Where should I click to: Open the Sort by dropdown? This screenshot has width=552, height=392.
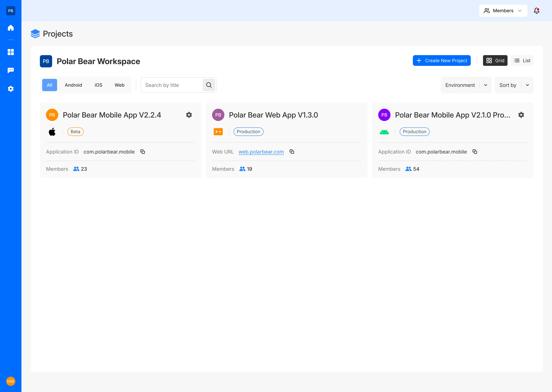[514, 85]
